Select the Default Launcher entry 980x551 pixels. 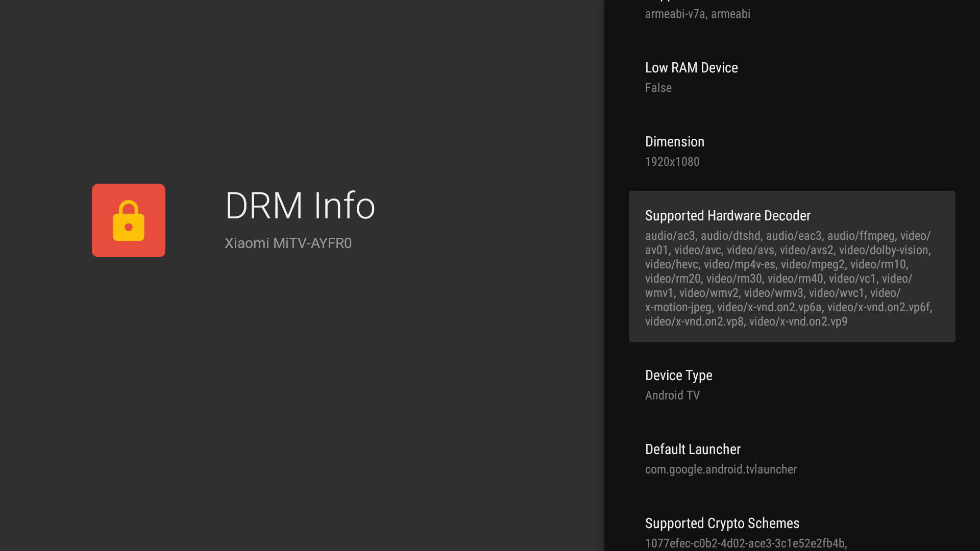(x=792, y=459)
